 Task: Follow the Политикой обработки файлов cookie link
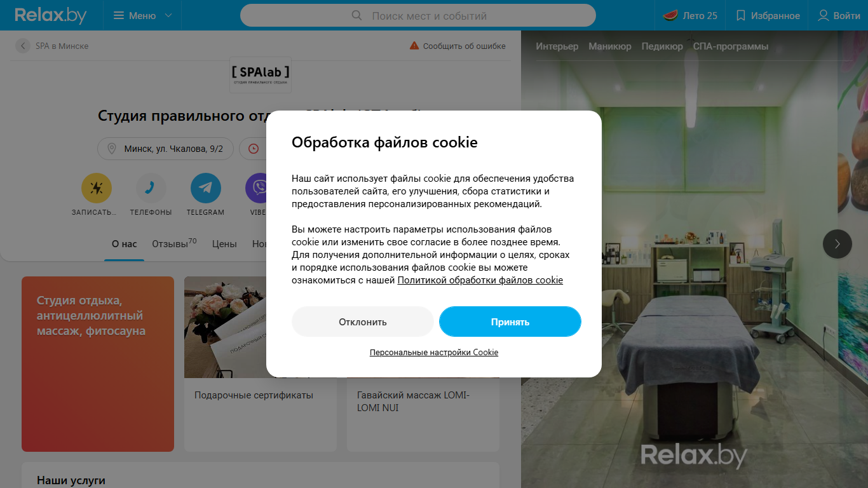tap(480, 280)
